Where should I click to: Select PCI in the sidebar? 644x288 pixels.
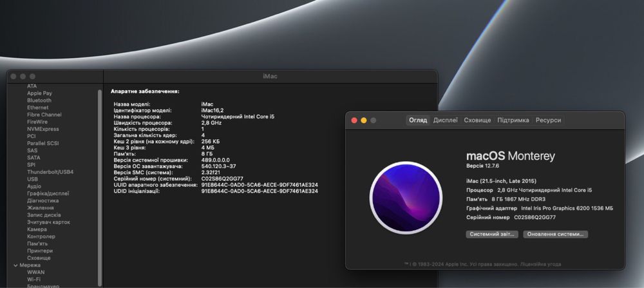pyautogui.click(x=31, y=136)
